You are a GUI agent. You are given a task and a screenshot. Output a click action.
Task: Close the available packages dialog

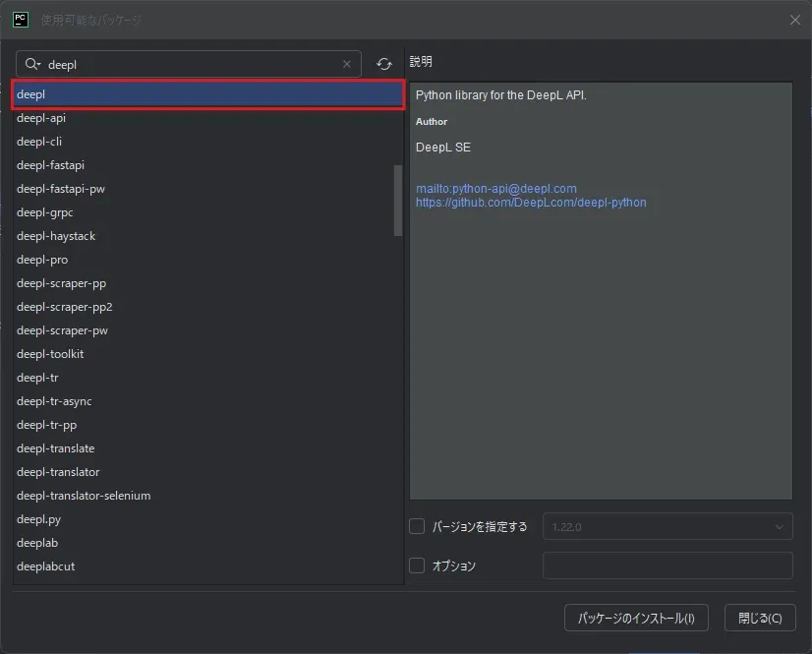(795, 20)
